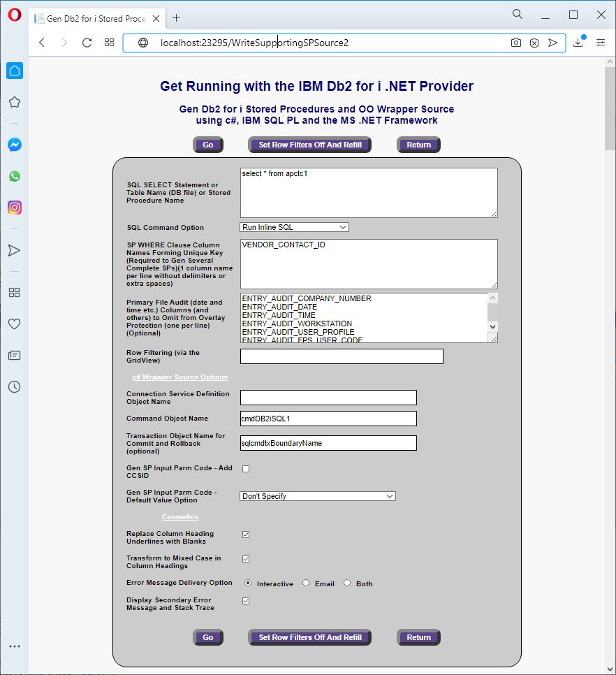Click bottom Set Row Filters Off And Refill

[309, 637]
